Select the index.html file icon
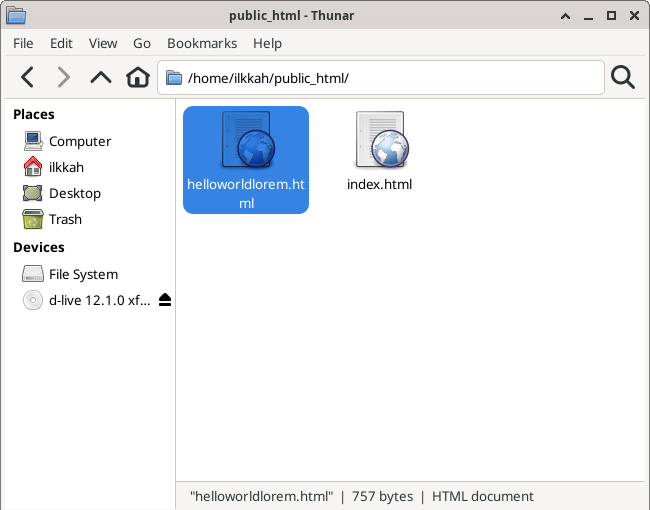 [x=379, y=141]
